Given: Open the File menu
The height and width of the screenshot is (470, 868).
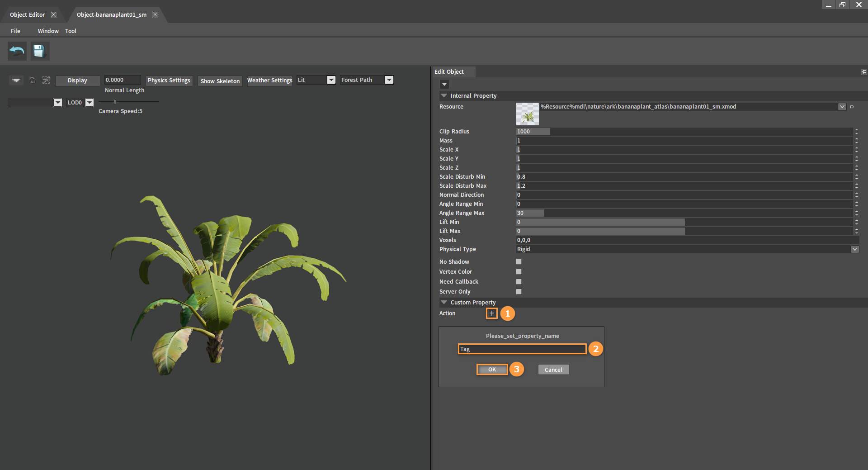Looking at the screenshot, I should pyautogui.click(x=15, y=31).
